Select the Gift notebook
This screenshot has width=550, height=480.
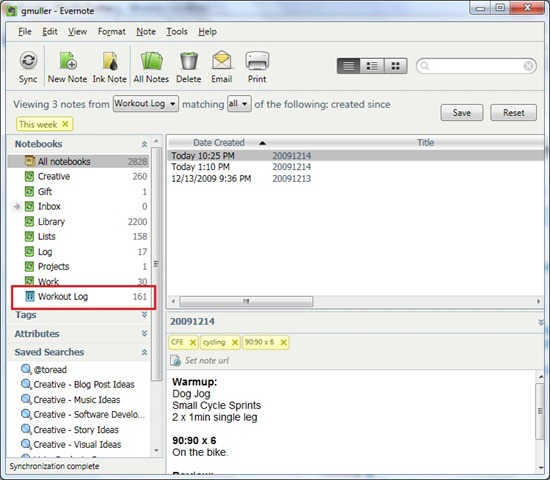pos(79,192)
